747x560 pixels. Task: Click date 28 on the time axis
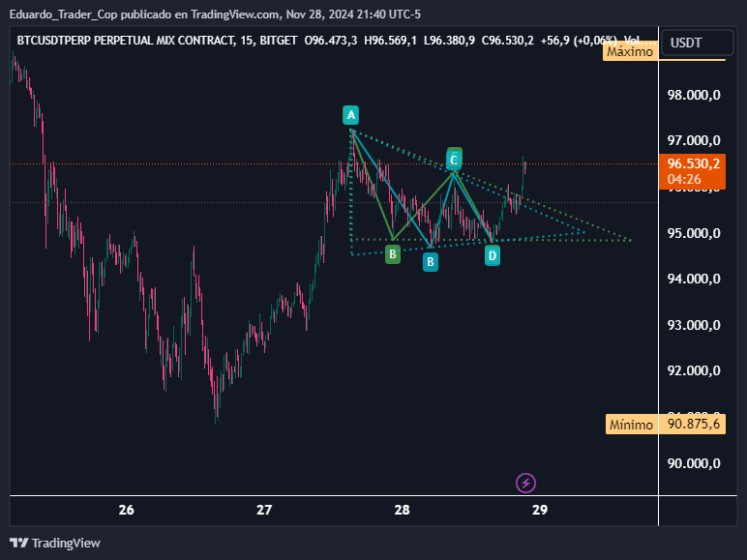coord(402,510)
